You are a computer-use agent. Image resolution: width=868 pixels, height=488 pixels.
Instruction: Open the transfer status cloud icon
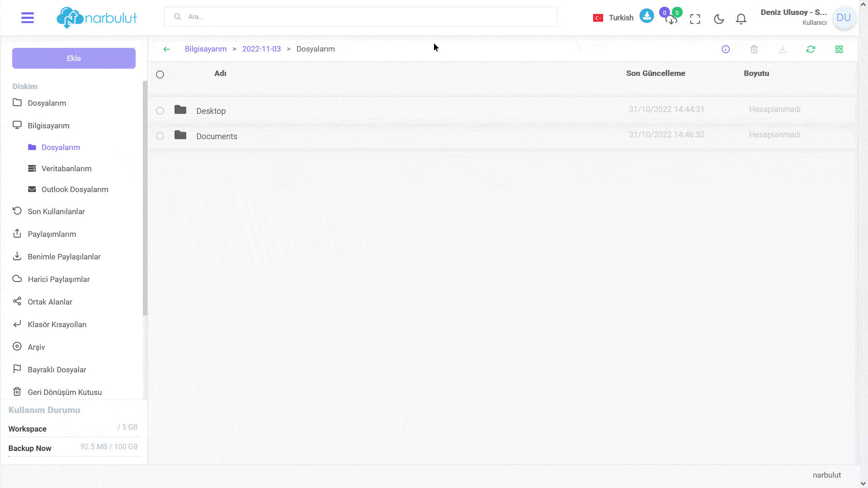(671, 19)
